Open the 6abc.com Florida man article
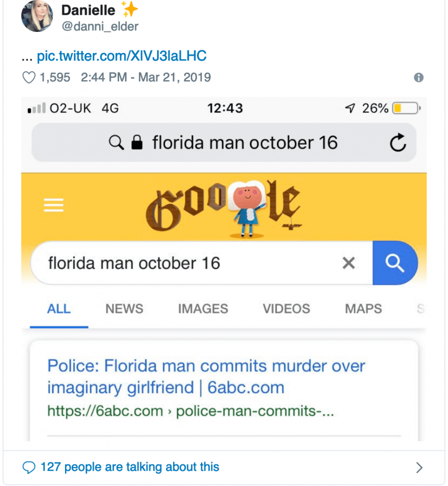 coord(205,374)
